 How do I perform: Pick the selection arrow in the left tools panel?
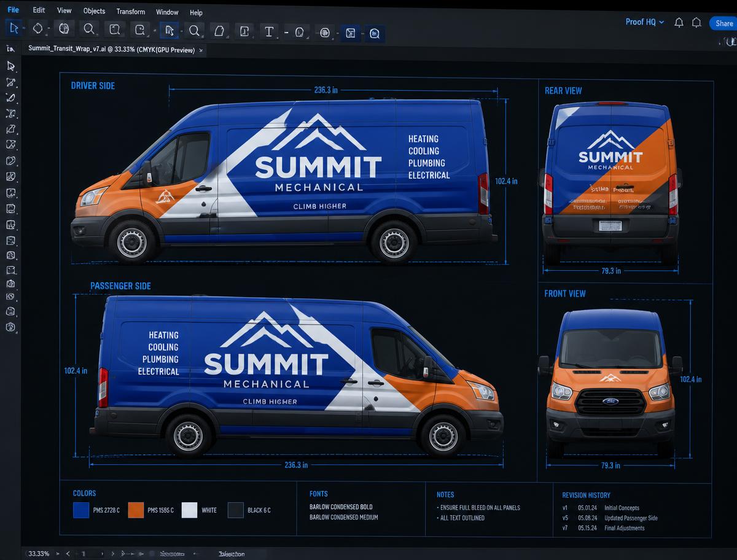coord(10,66)
